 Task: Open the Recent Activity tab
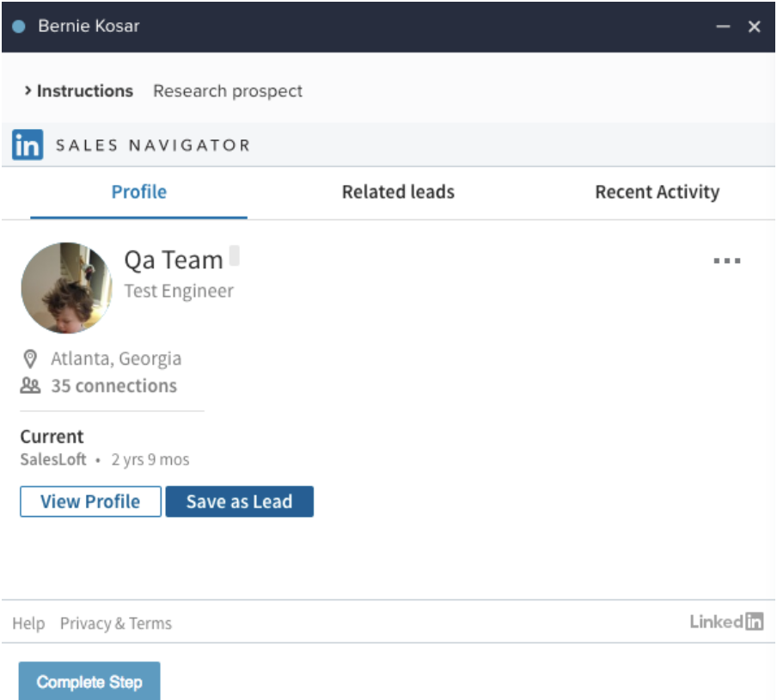657,192
